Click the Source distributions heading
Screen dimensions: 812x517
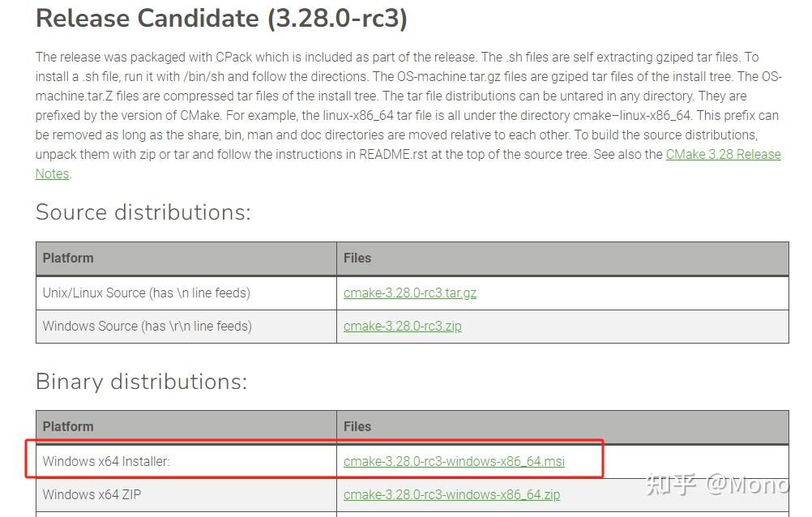143,212
